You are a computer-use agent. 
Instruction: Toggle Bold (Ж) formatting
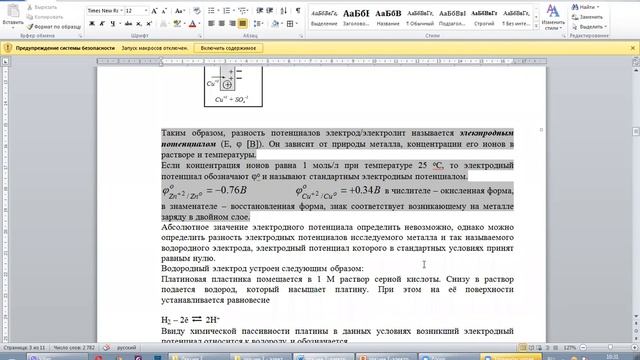coord(92,24)
